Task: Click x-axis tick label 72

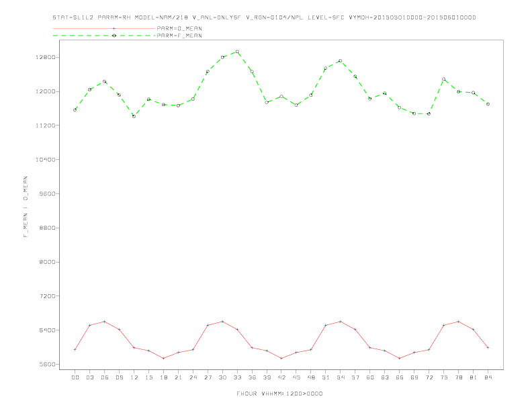Action: [429, 377]
